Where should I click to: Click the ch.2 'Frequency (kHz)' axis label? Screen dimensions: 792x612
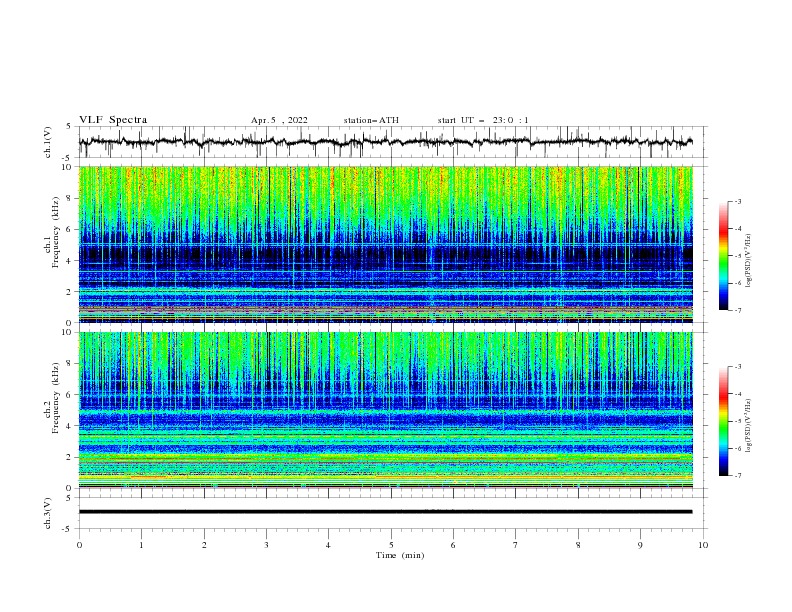click(56, 397)
